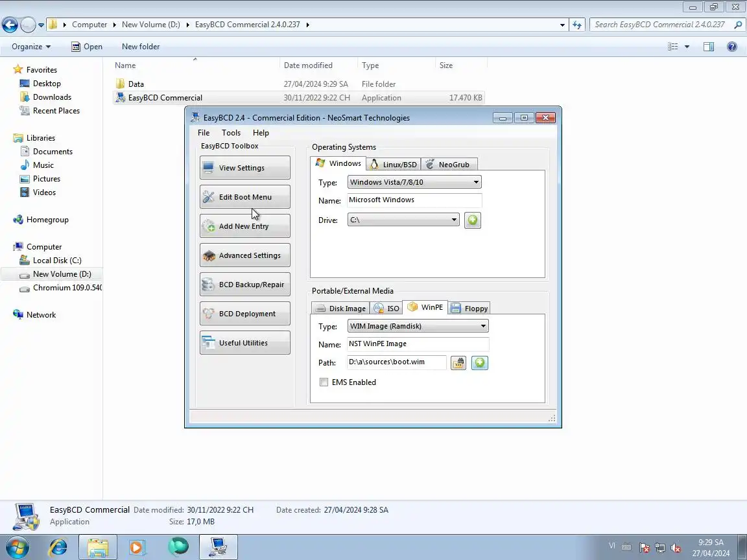Viewport: 747px width, 560px height.
Task: Switch to the WinPE tab
Action: point(425,307)
